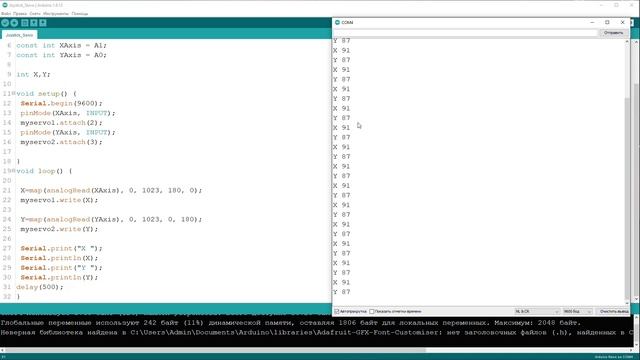Click the Arduino IDE title bar logo
The width and height of the screenshot is (640, 360).
5,5
